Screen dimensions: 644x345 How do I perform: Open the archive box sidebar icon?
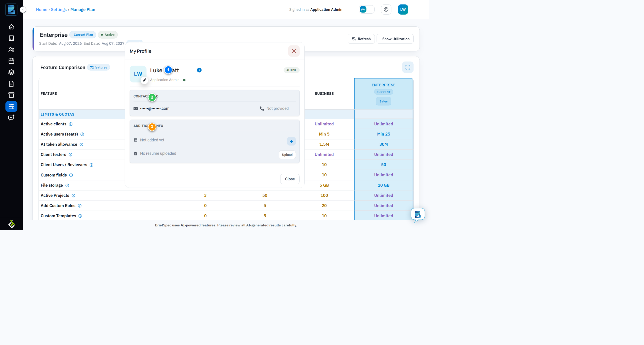pos(11,95)
